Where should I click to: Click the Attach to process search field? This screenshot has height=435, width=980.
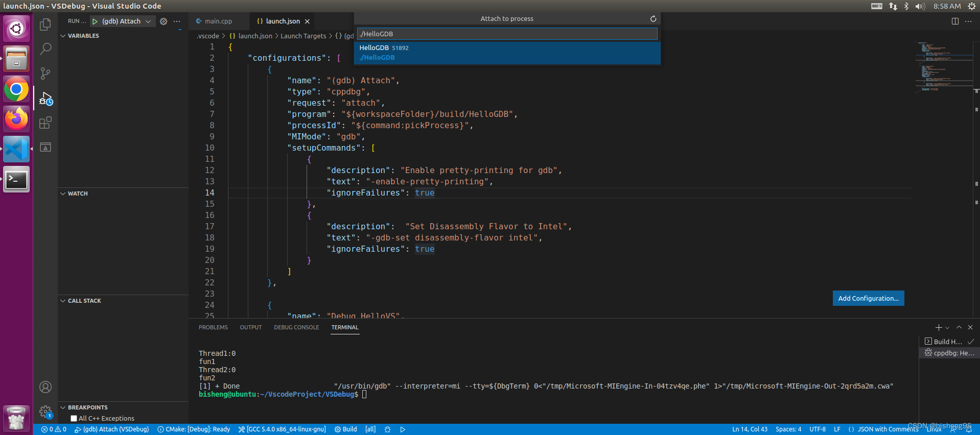(507, 34)
